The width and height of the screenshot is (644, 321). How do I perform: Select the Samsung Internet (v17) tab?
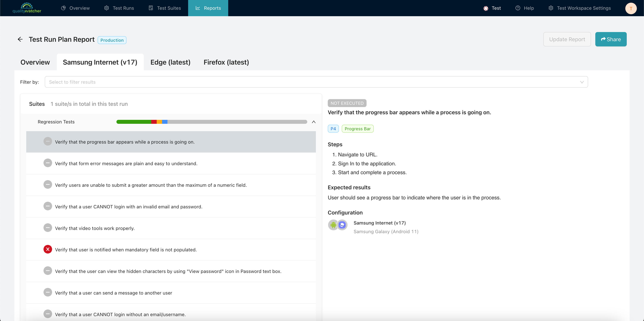tap(100, 62)
